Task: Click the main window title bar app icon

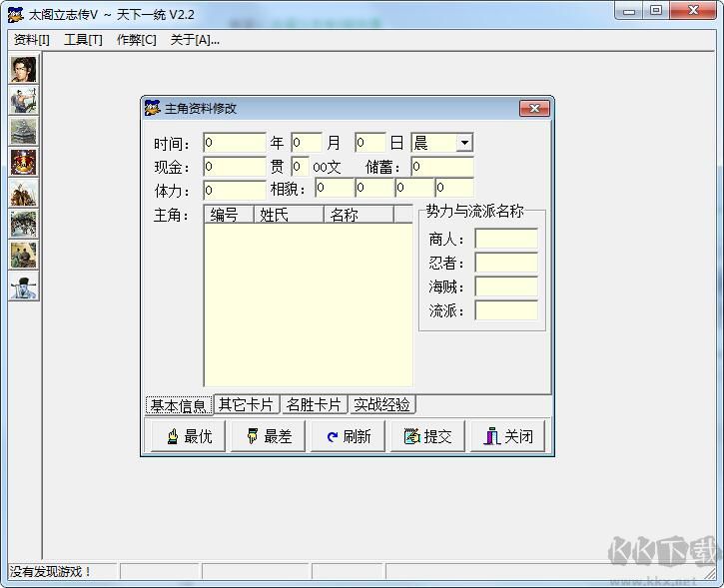Action: (x=16, y=15)
